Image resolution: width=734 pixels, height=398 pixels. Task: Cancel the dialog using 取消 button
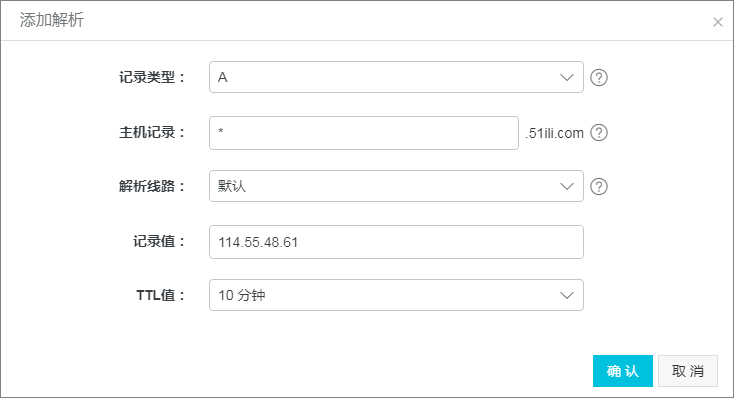click(688, 371)
